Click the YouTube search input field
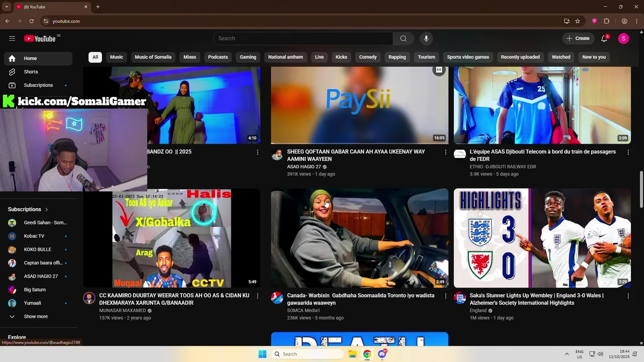Screen dimensions: 644x362 pos(303,38)
